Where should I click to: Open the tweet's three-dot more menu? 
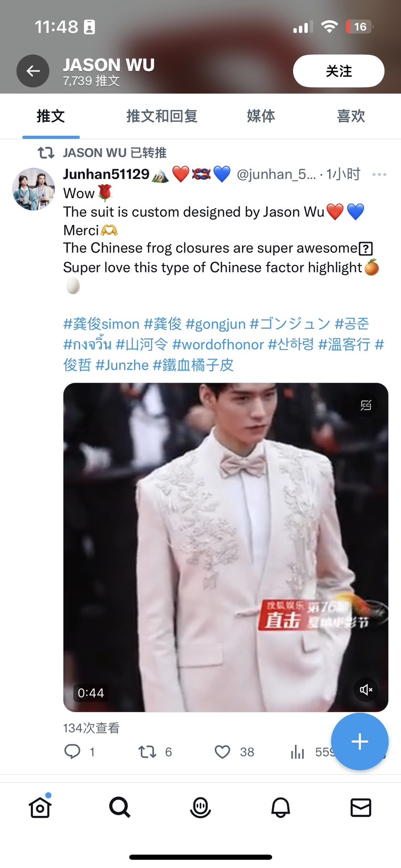tap(379, 174)
